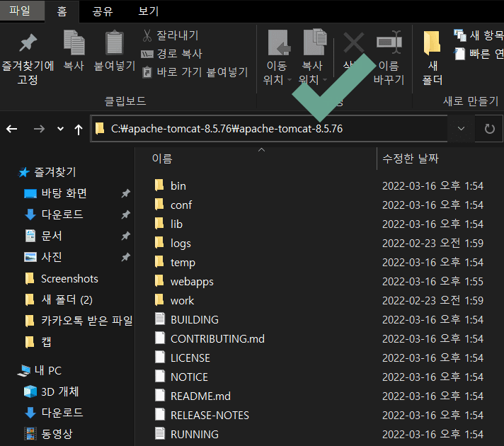Click the RUNNING document file icon
The width and height of the screenshot is (504, 446).
pyautogui.click(x=160, y=433)
